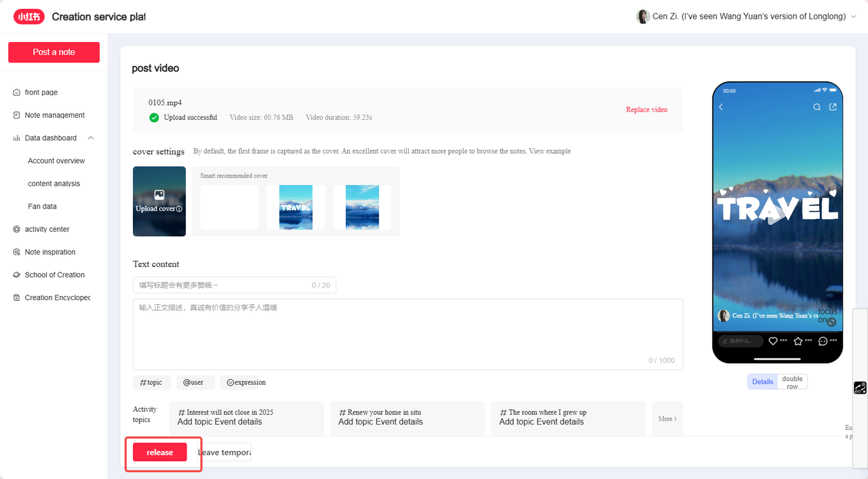
Task: Click the back arrow in phone preview
Action: coord(721,107)
